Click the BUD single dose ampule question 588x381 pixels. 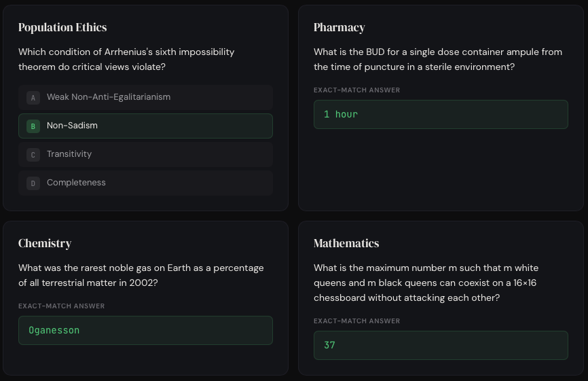click(437, 59)
